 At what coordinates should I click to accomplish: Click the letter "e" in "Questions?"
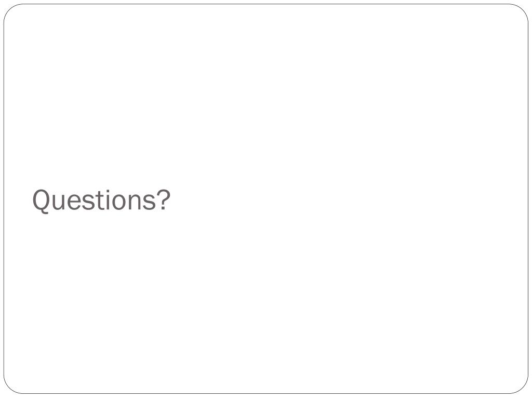74,202
